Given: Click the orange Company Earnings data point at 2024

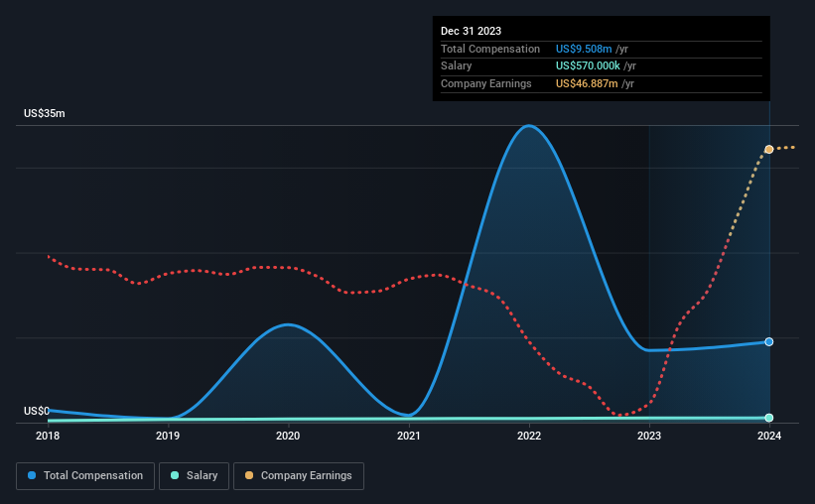Looking at the screenshot, I should click(768, 150).
